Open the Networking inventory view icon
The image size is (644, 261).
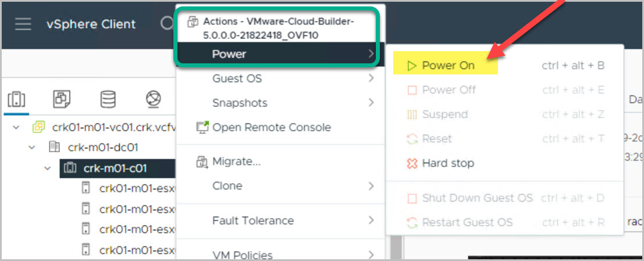point(154,99)
